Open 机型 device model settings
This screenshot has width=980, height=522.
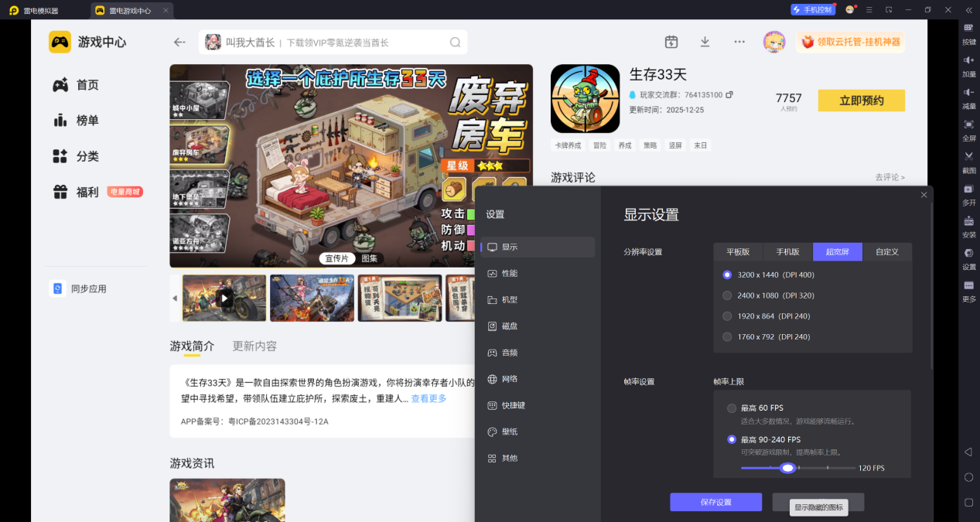(x=538, y=300)
